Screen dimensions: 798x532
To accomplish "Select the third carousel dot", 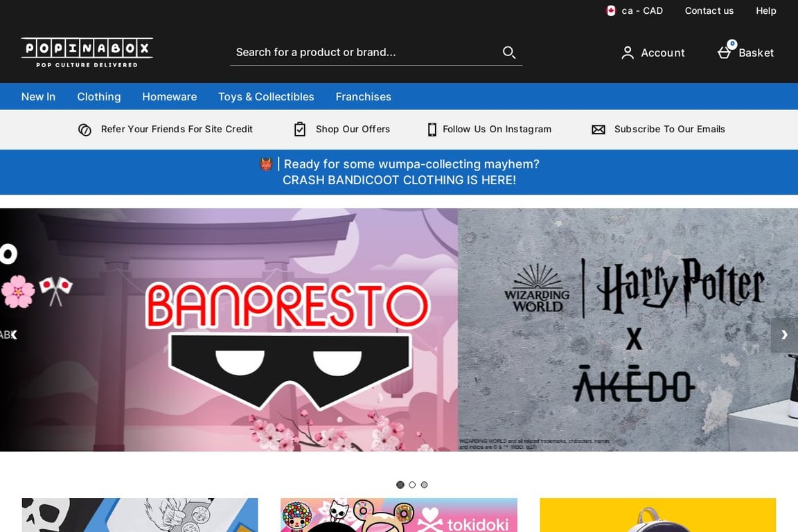I will pyautogui.click(x=425, y=485).
